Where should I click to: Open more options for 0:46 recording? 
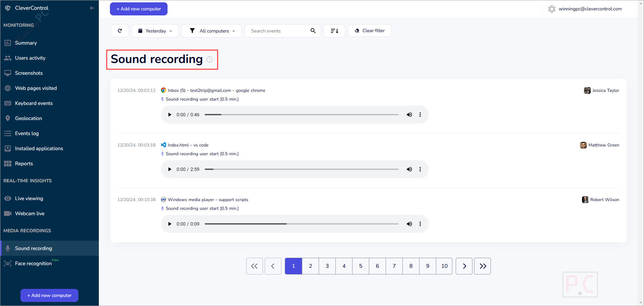[x=420, y=115]
